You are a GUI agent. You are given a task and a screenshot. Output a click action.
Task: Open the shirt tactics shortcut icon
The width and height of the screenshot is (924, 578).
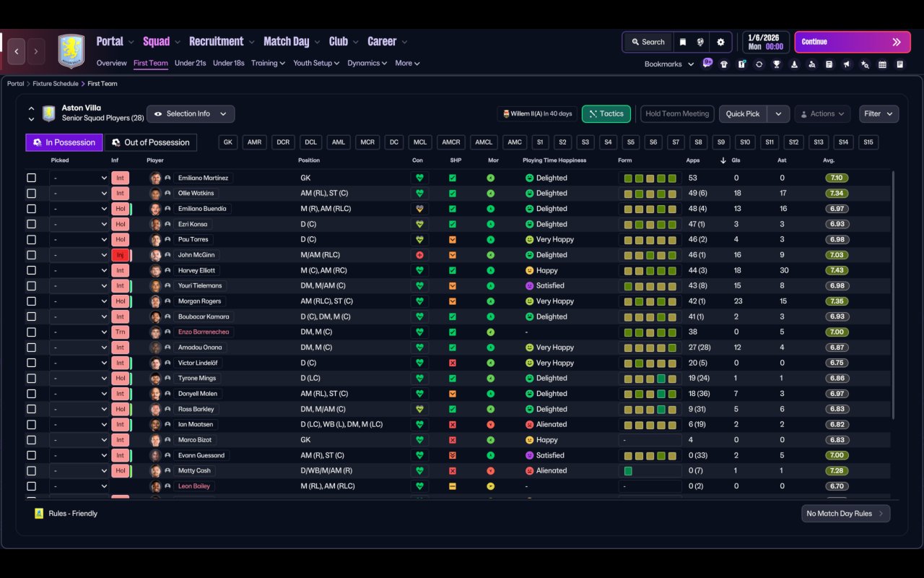[x=724, y=64]
